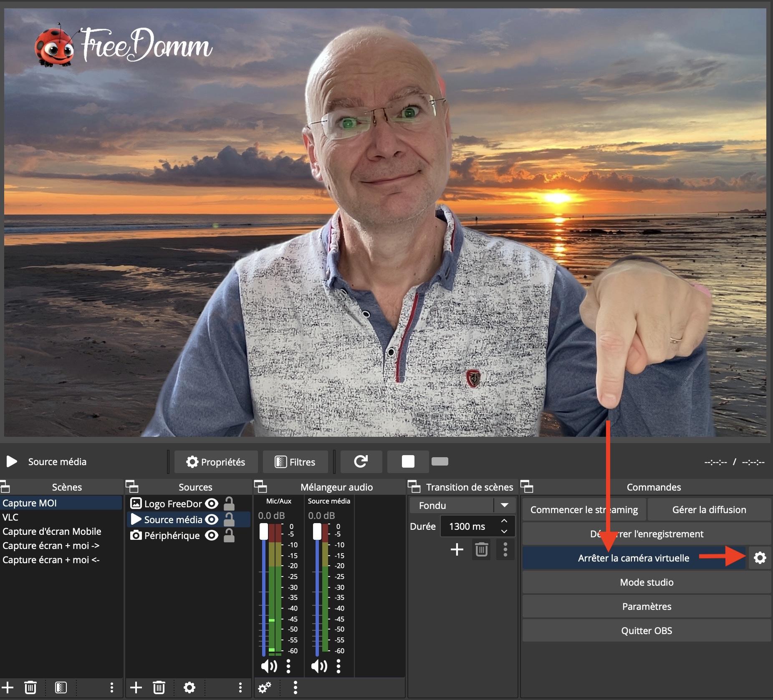The image size is (773, 700).
Task: Toggle visibility of Périphérique source
Action: coord(212,535)
